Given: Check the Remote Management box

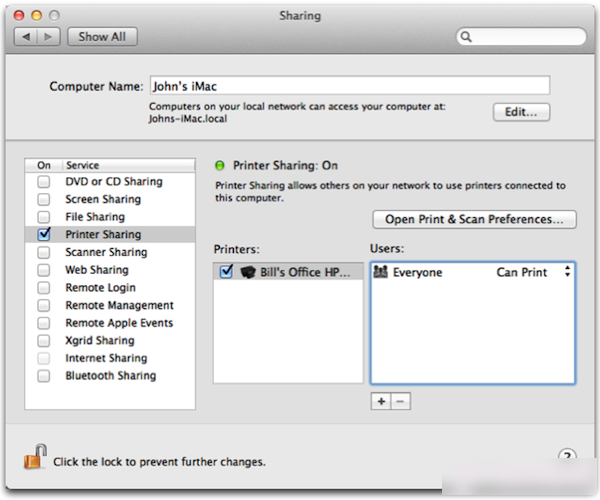Looking at the screenshot, I should point(44,305).
